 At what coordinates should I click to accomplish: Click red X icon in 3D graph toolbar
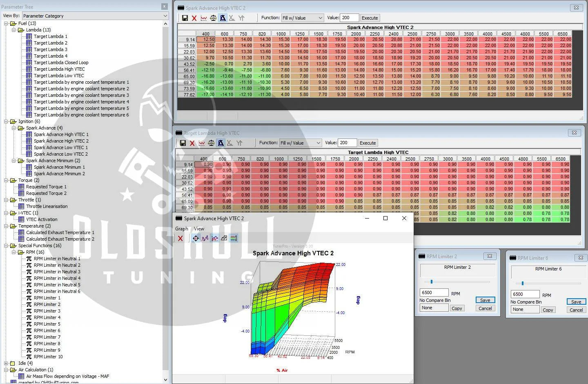pos(180,239)
